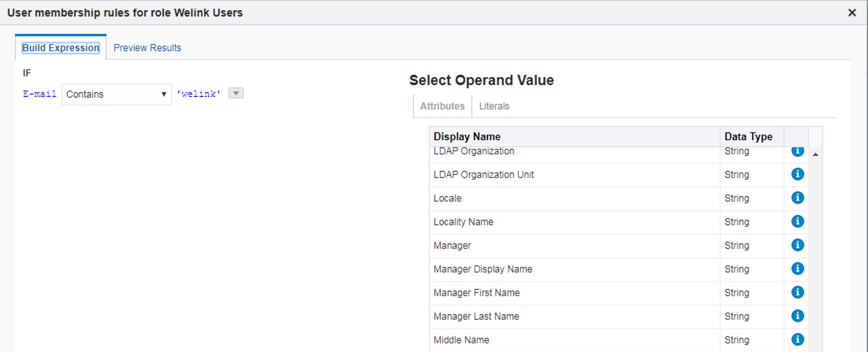Sort by Data Type column header
The image size is (868, 352).
pyautogui.click(x=752, y=136)
